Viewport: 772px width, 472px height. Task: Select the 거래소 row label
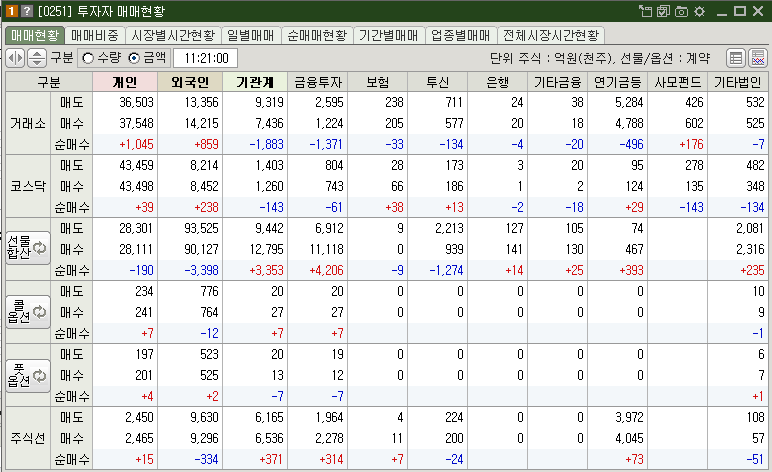pyautogui.click(x=28, y=123)
